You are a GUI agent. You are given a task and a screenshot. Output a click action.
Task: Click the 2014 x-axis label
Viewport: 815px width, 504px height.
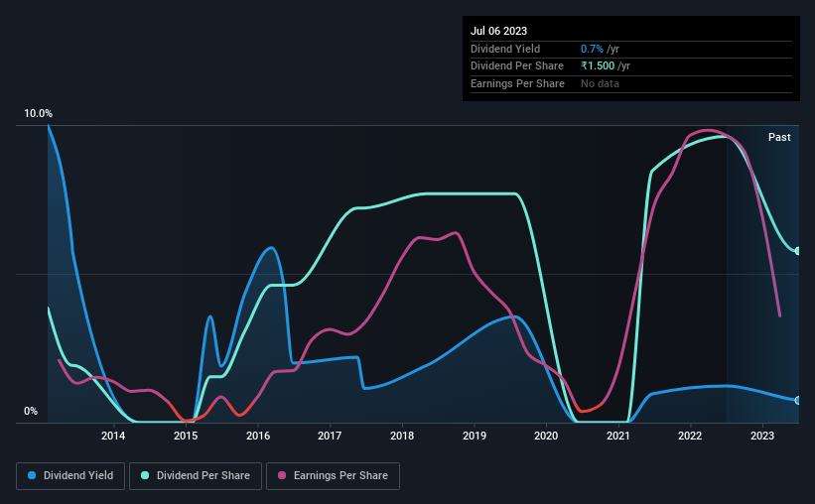coord(113,436)
